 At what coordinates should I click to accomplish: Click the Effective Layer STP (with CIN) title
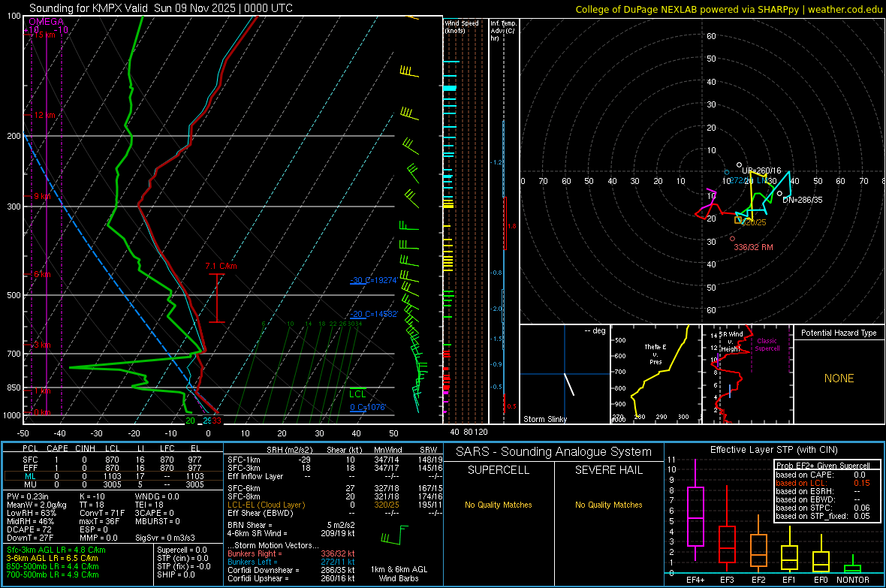coord(774,450)
